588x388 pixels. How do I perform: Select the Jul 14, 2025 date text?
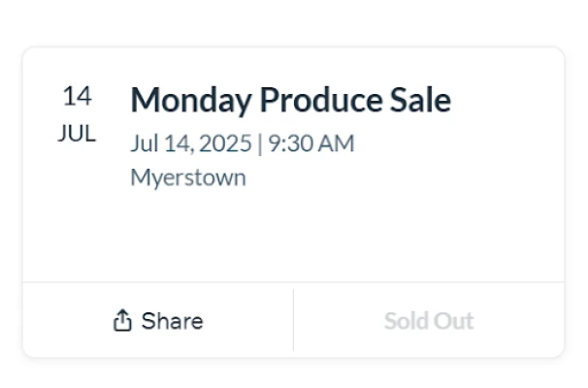(189, 144)
